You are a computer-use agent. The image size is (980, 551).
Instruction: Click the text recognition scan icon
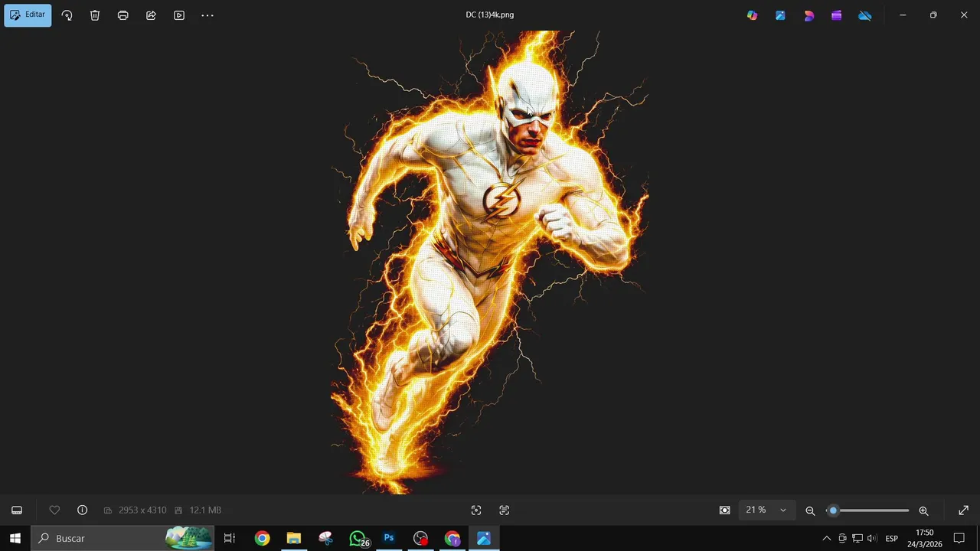(x=505, y=510)
